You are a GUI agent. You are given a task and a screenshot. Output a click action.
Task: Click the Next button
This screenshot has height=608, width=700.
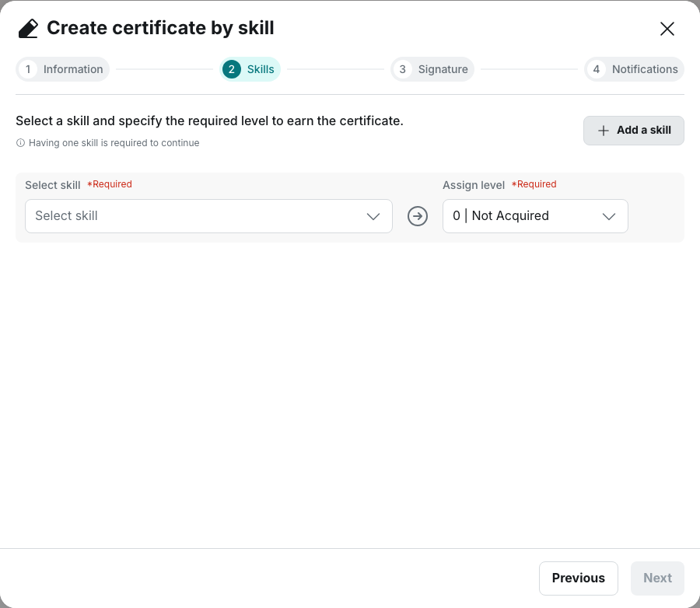click(x=657, y=578)
